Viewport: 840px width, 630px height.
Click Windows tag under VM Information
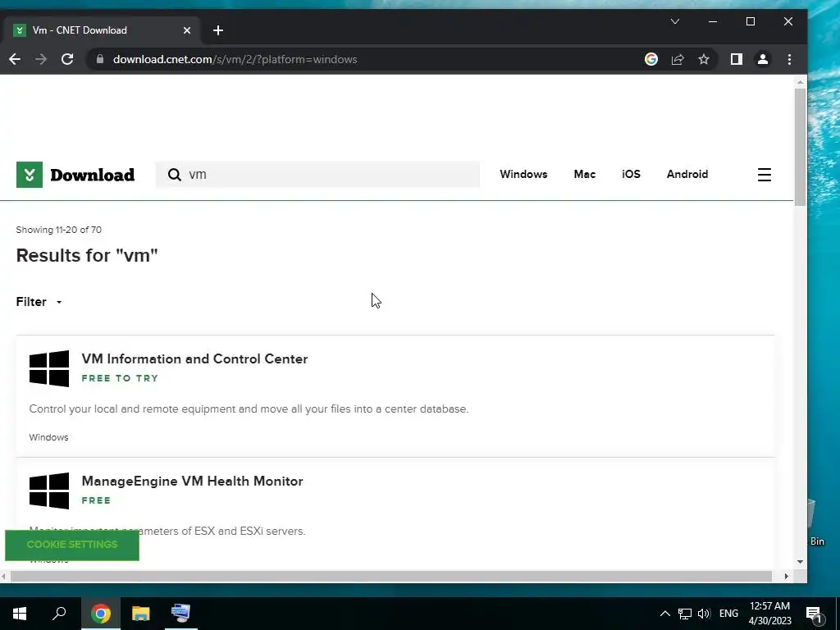pyautogui.click(x=48, y=437)
